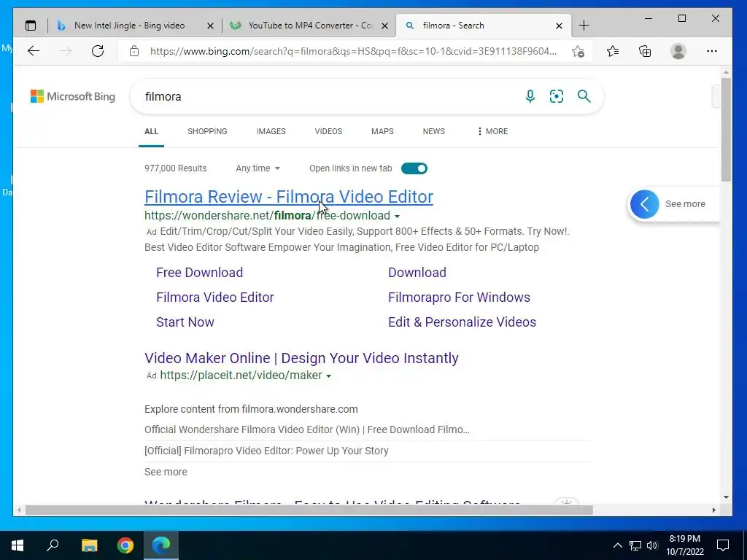747x560 pixels.
Task: Close the New Intel Jingle tab
Action: (210, 26)
